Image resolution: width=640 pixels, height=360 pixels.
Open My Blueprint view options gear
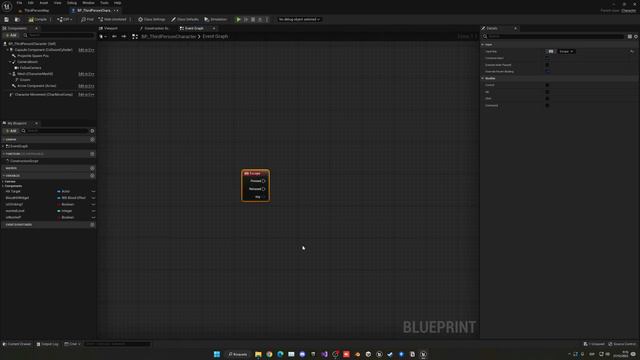coord(92,131)
